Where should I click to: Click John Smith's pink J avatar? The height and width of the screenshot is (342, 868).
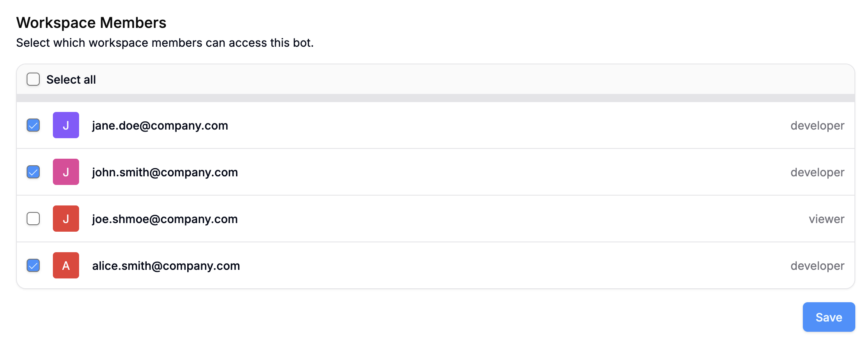(66, 172)
